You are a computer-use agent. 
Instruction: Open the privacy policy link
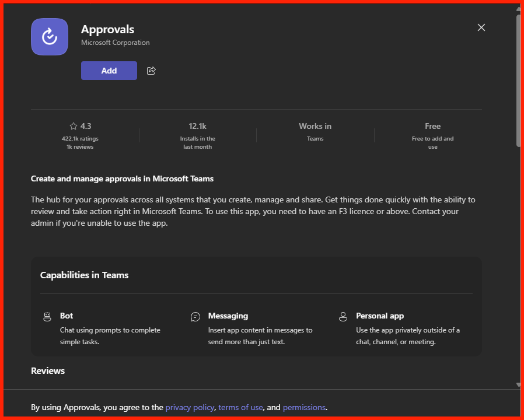[x=190, y=407]
